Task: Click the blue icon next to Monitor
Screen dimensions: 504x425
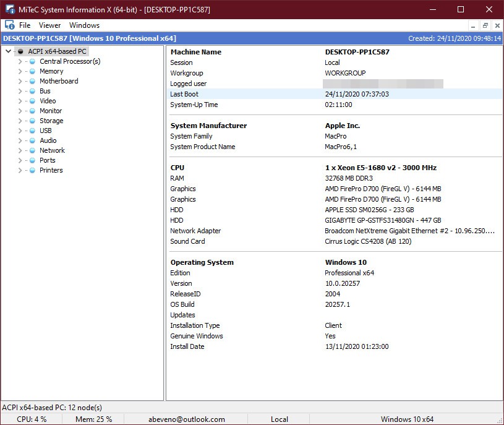Action: click(32, 111)
